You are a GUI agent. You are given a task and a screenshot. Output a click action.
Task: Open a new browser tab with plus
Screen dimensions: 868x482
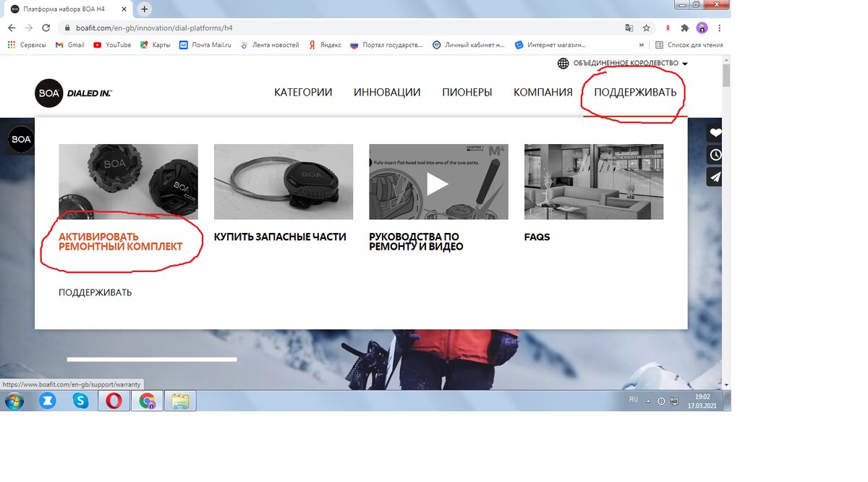pyautogui.click(x=145, y=9)
